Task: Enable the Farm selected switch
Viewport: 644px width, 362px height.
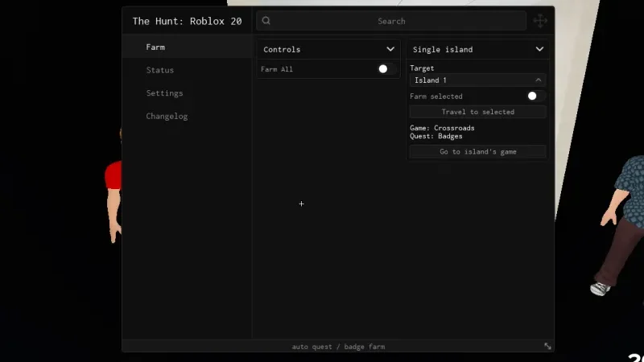Action: pyautogui.click(x=535, y=96)
